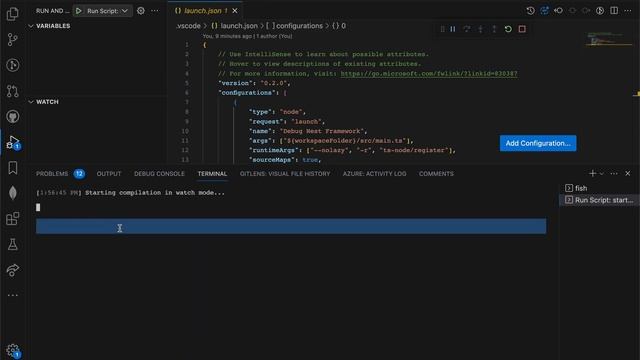Toggle the highlighted GitLens file annotations icon

point(544,11)
